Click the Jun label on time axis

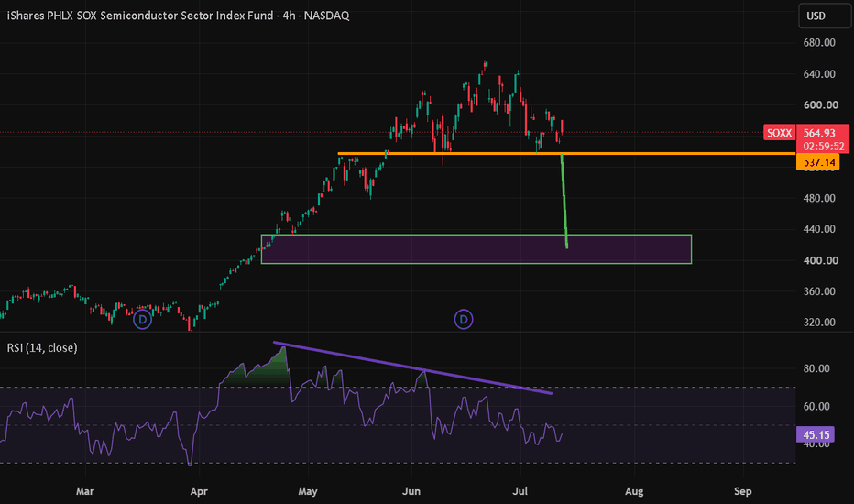[x=411, y=491]
